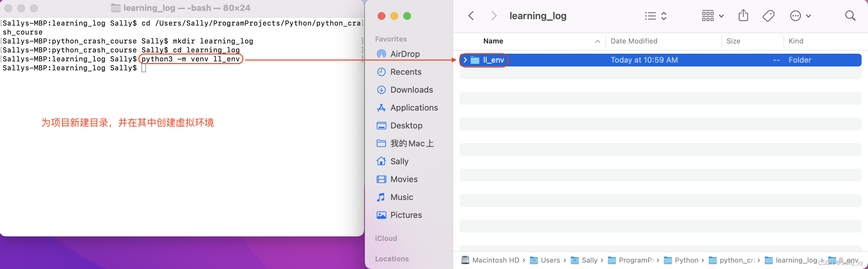Open Movies in the sidebar
Screen dimensions: 868x269
point(397,179)
